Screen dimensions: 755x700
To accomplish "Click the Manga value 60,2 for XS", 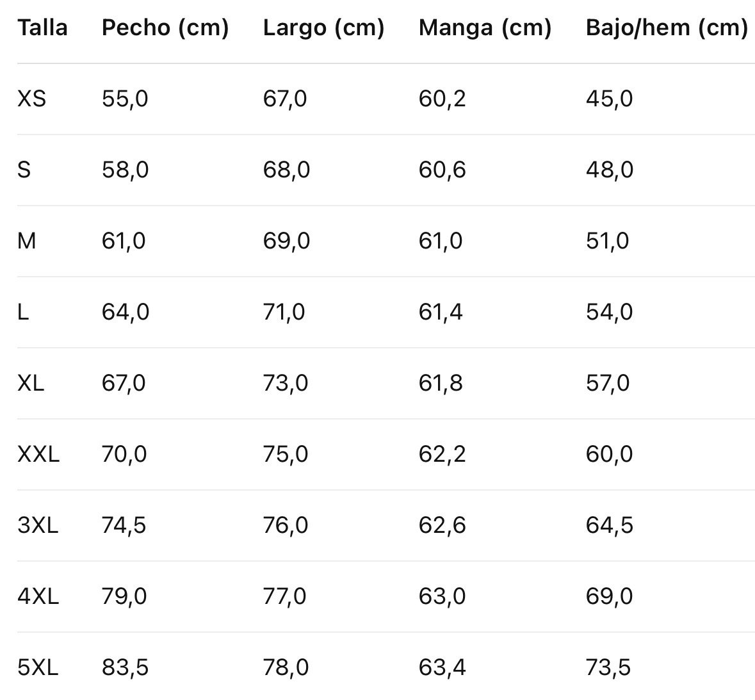I will (442, 99).
